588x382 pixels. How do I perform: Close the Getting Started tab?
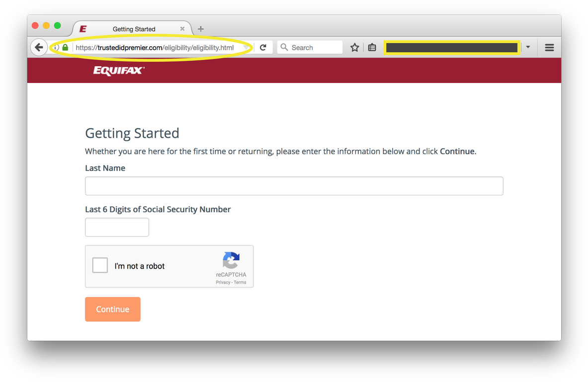tap(182, 29)
